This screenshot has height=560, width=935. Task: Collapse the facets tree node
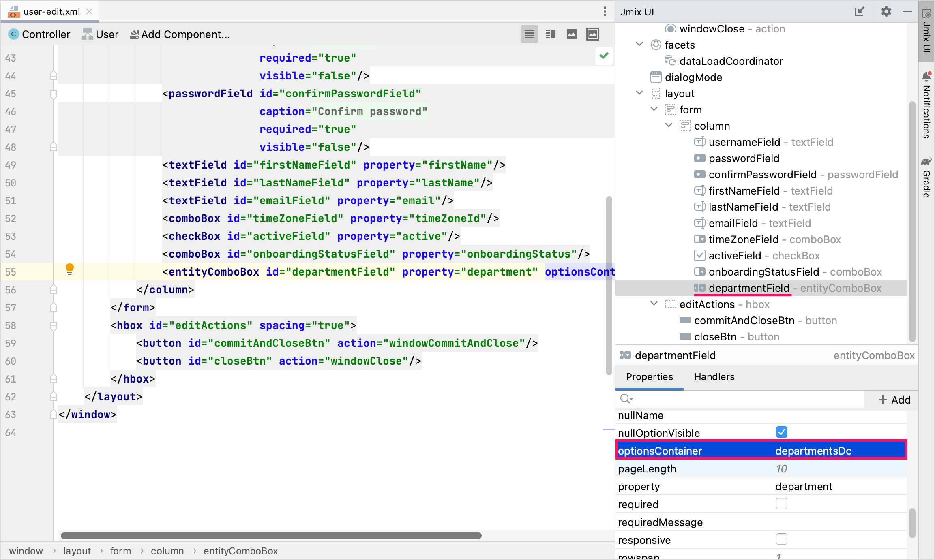[x=639, y=44]
